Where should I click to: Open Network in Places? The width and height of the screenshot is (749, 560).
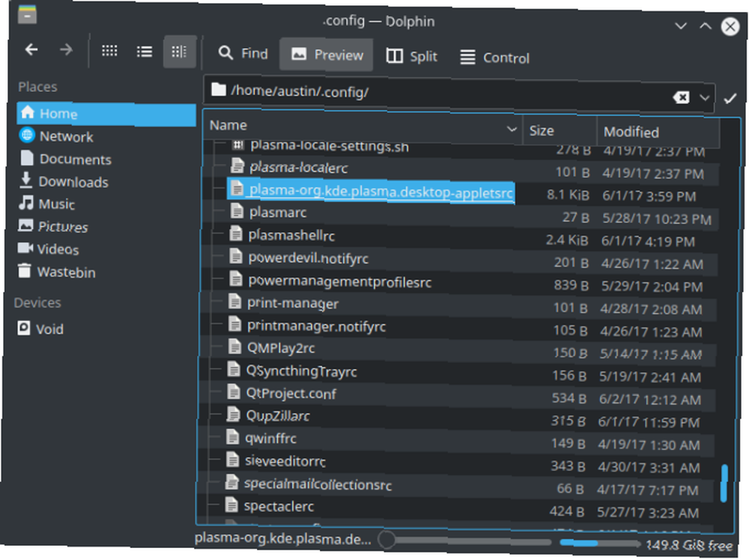(x=56, y=136)
